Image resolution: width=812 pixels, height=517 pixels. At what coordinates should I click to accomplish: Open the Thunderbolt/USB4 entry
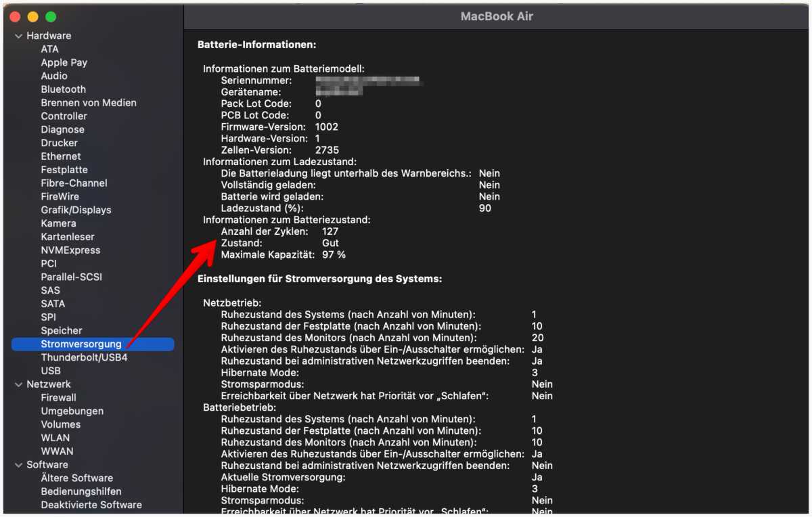click(x=84, y=357)
